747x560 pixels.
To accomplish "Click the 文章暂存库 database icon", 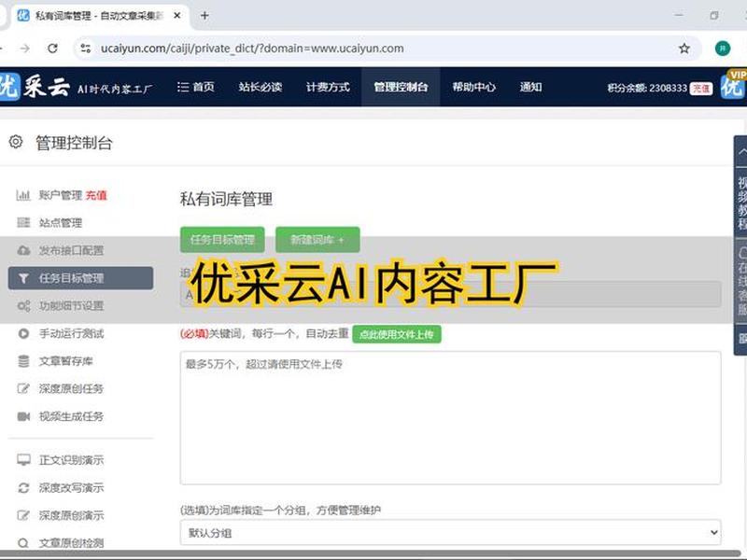I will click(23, 361).
